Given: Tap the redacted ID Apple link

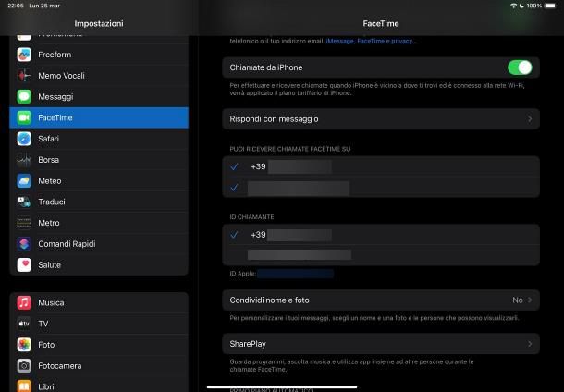Looking at the screenshot, I should pyautogui.click(x=296, y=274).
